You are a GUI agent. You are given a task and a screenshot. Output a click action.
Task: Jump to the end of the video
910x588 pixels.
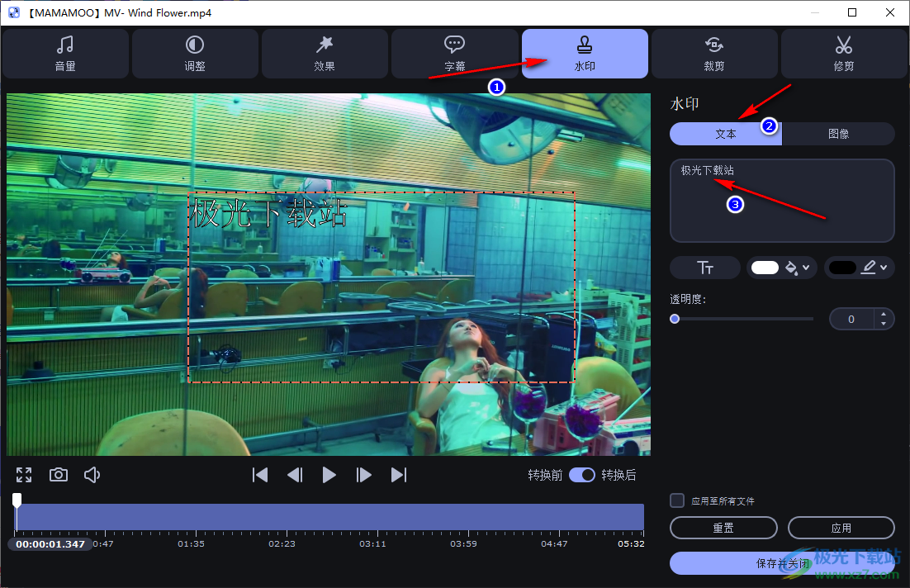click(x=399, y=475)
